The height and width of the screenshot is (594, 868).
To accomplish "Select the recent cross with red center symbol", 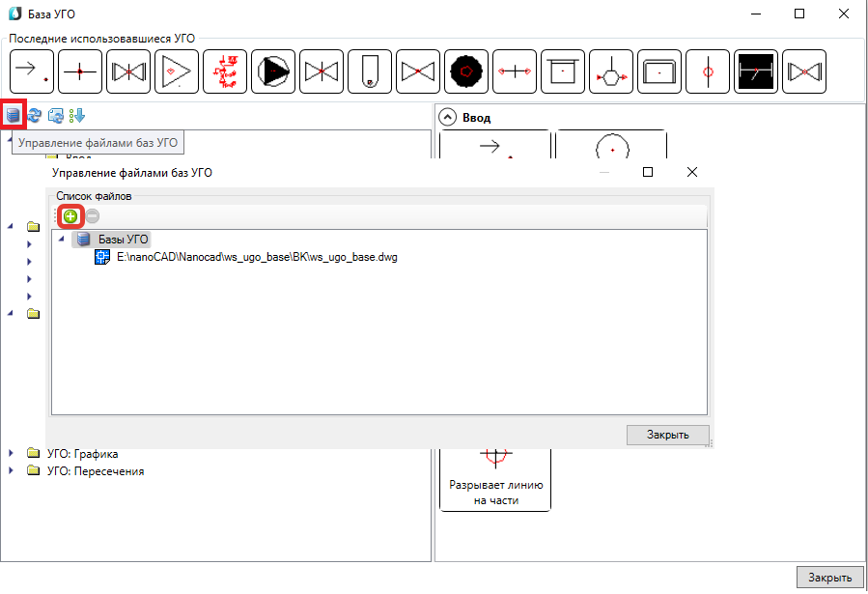I will (x=80, y=71).
